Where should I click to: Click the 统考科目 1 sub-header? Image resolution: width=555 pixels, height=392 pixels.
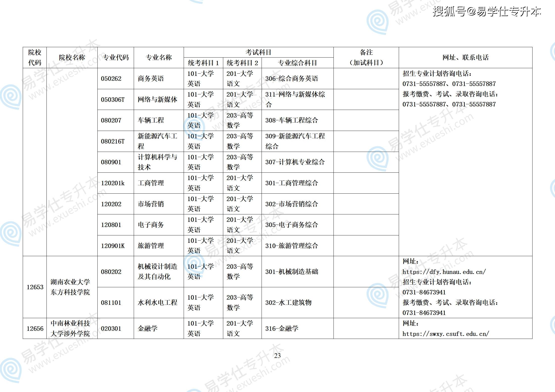pyautogui.click(x=203, y=63)
